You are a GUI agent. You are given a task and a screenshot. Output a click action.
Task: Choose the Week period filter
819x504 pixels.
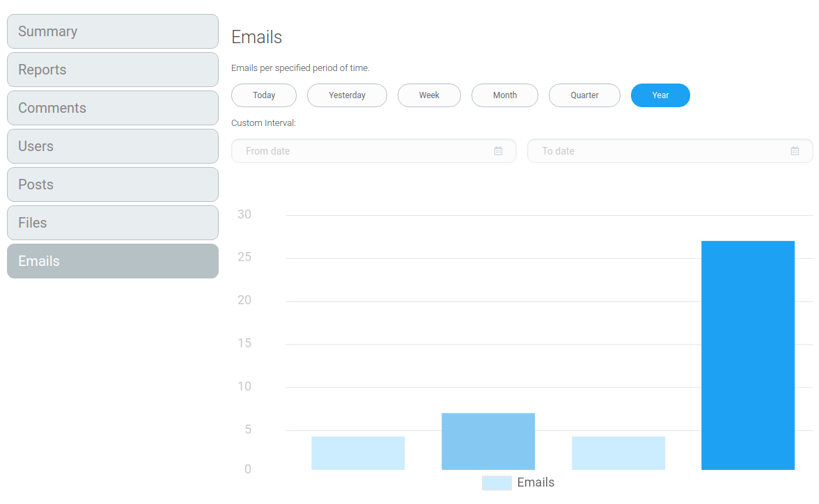tap(429, 95)
